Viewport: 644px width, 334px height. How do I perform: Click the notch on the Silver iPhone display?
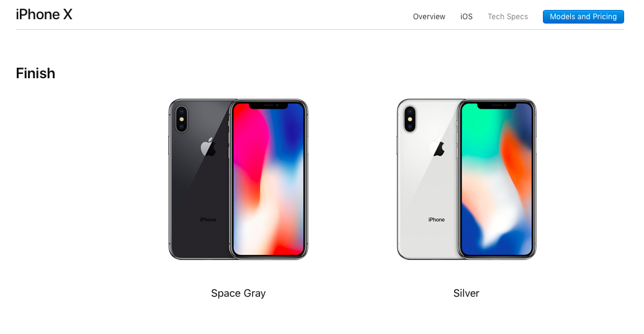pos(496,106)
